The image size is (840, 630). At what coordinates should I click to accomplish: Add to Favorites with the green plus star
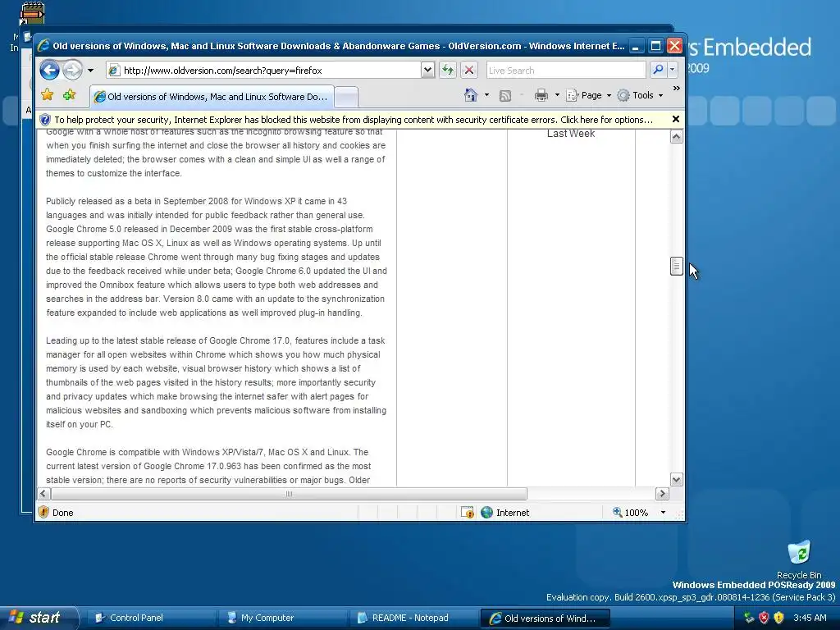[x=69, y=95]
